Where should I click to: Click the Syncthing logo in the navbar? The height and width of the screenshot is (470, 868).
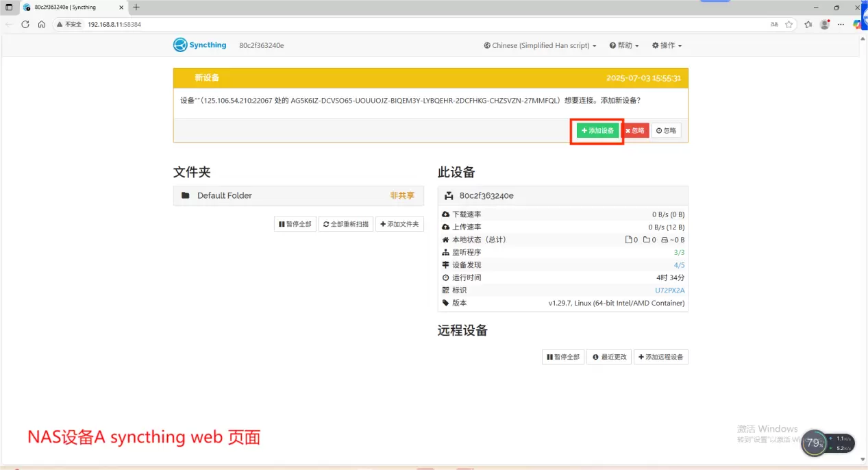pos(199,45)
